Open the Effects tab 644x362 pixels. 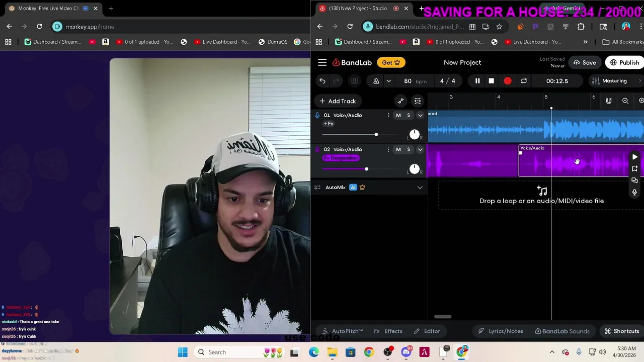(x=388, y=331)
